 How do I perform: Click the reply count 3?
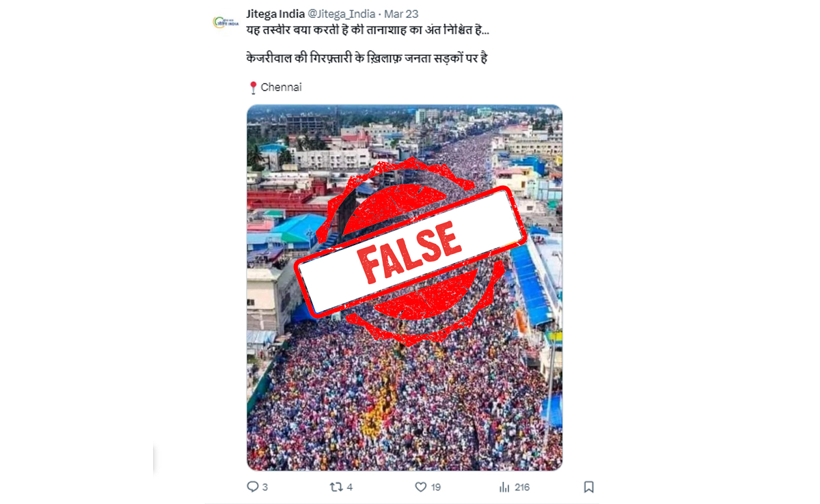click(x=265, y=487)
